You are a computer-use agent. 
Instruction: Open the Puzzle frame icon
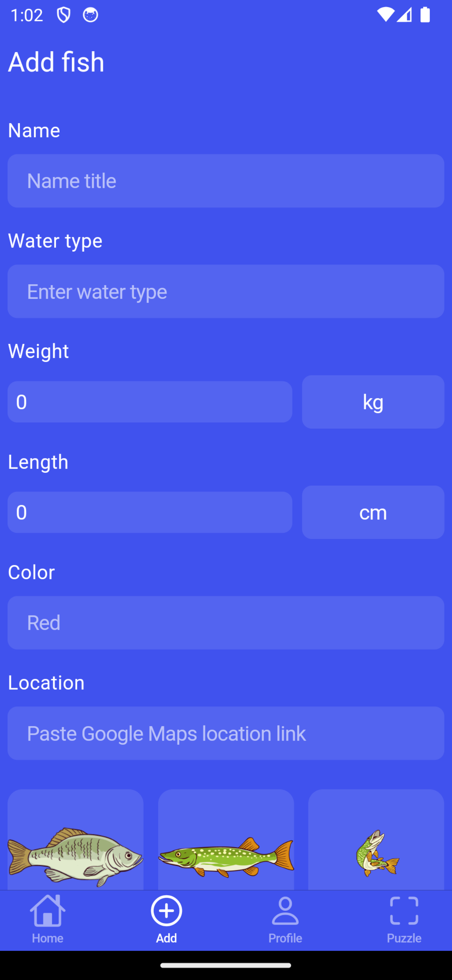404,910
